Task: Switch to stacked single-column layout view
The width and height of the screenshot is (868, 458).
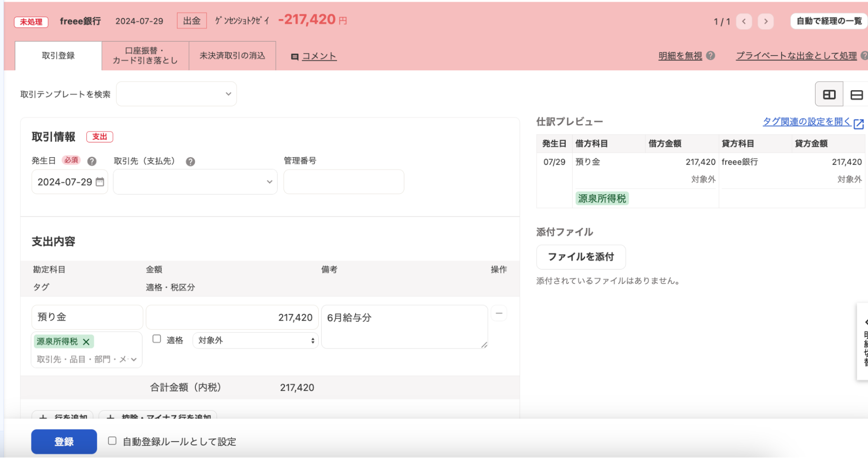Action: [x=856, y=94]
